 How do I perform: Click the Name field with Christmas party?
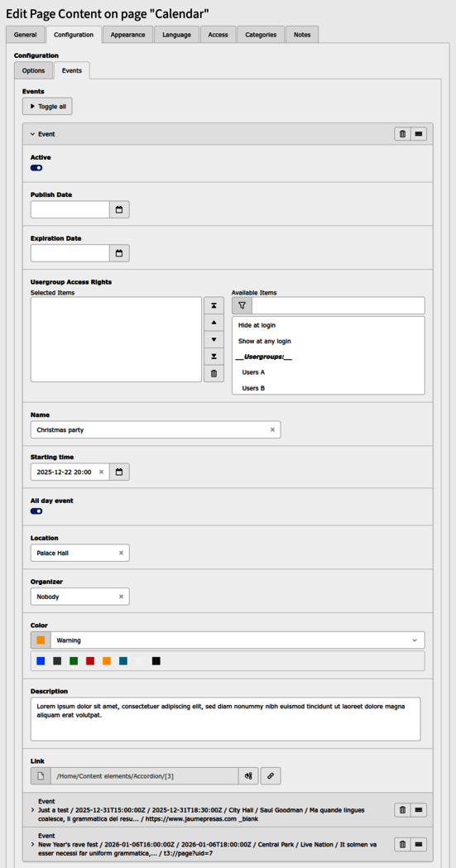(156, 429)
